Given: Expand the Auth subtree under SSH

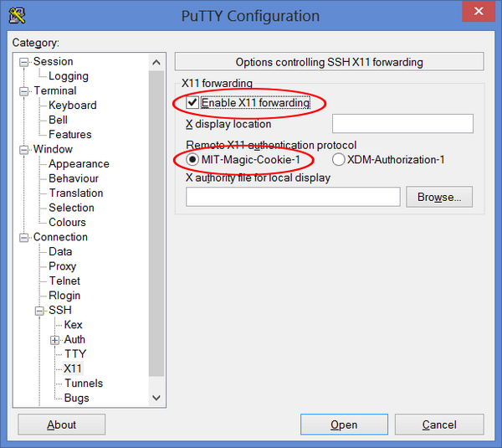Looking at the screenshot, I should [55, 340].
